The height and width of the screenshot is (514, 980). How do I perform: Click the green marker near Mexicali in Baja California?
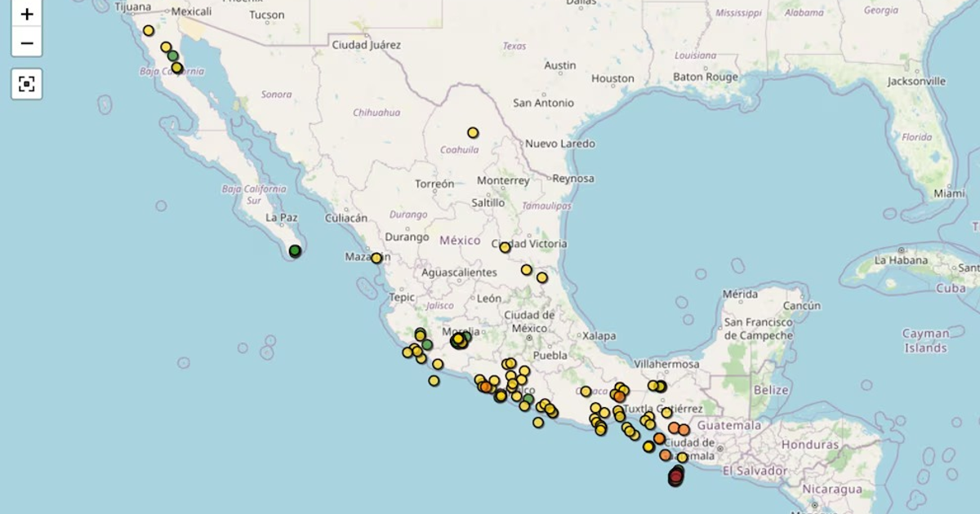point(171,56)
